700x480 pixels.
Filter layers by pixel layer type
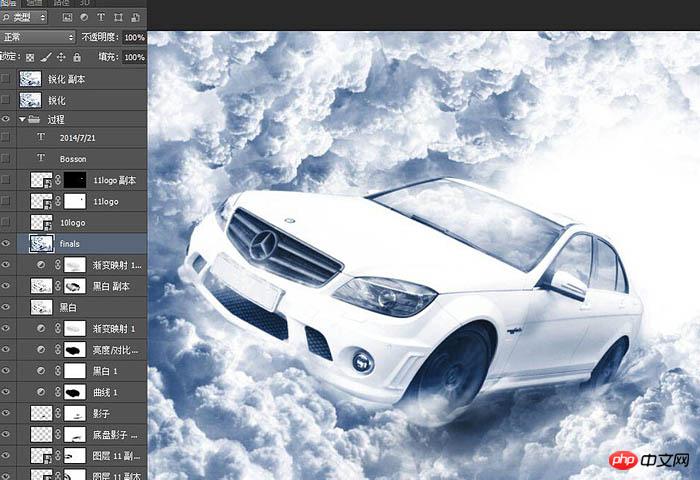pyautogui.click(x=67, y=17)
